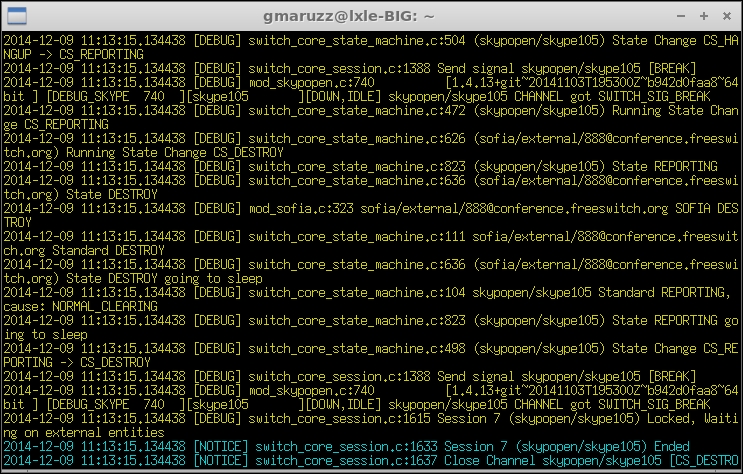743x474 pixels.
Task: Click the window title 'gmaruzz@lxle-BIG: ~'
Action: point(349,16)
